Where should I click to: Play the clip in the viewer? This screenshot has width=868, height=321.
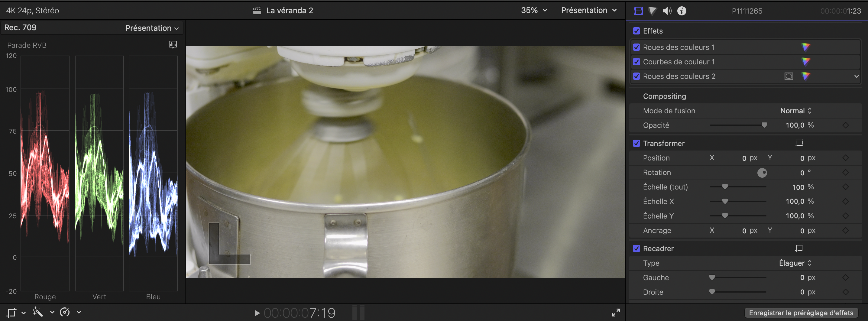point(257,313)
